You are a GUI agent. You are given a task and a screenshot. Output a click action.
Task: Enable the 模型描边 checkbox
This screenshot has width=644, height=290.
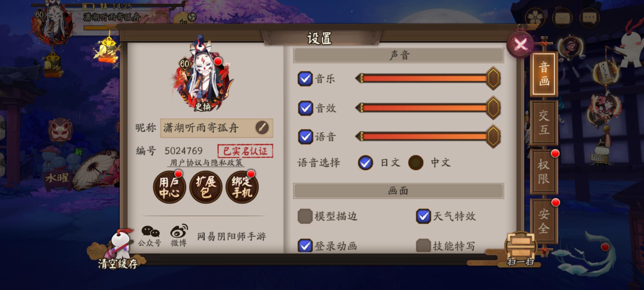coord(305,216)
